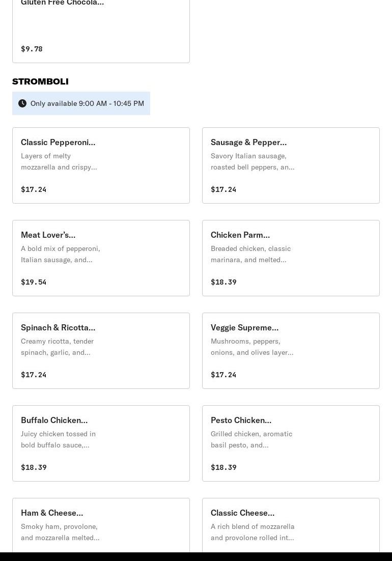The height and width of the screenshot is (561, 392).
Task: Open Spinach & Ricotta stromboli details
Action: coord(101,351)
